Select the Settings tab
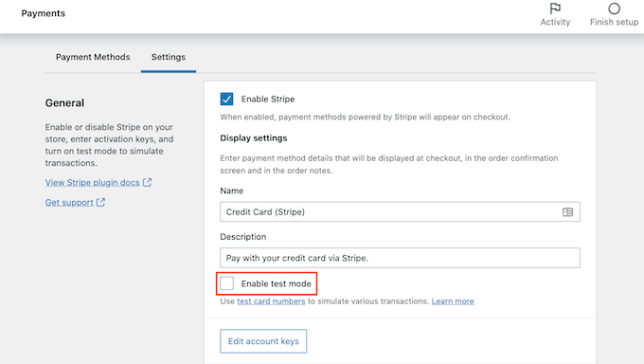 pyautogui.click(x=169, y=57)
